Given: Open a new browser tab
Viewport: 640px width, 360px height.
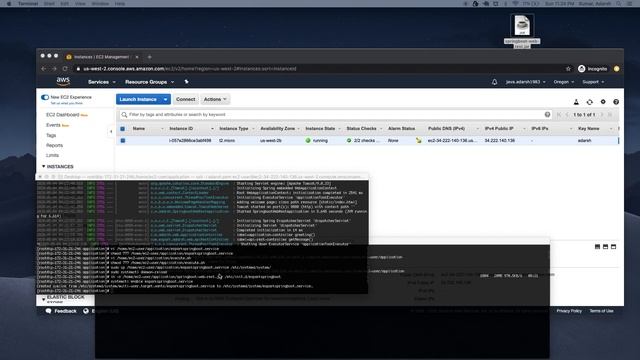Looking at the screenshot, I should click(149, 57).
